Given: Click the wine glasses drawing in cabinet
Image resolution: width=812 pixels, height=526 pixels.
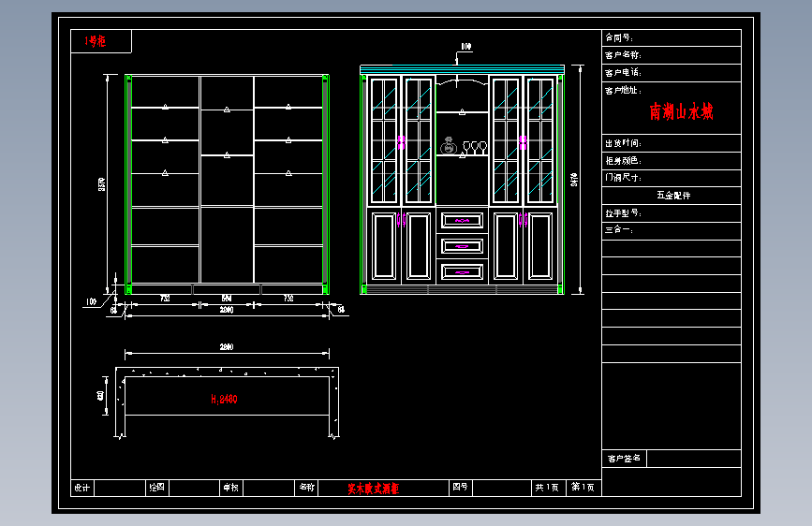Looking at the screenshot, I should point(475,148).
